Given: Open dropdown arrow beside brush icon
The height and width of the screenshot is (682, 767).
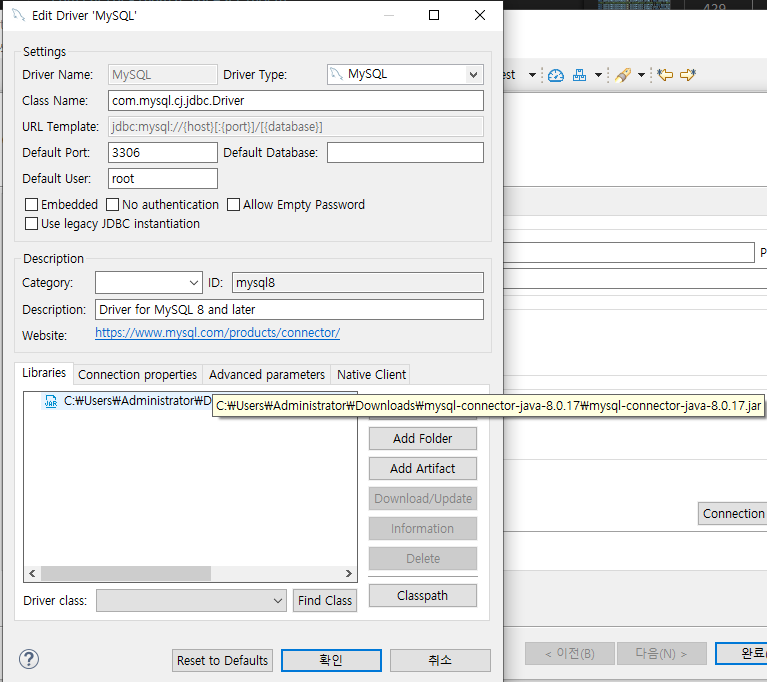Looking at the screenshot, I should click(641, 75).
